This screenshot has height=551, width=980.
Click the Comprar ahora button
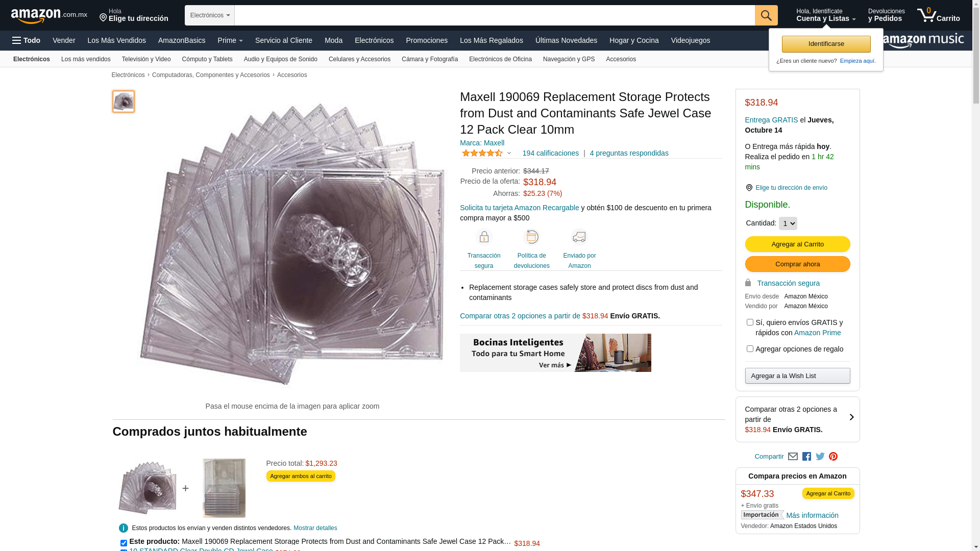click(797, 264)
